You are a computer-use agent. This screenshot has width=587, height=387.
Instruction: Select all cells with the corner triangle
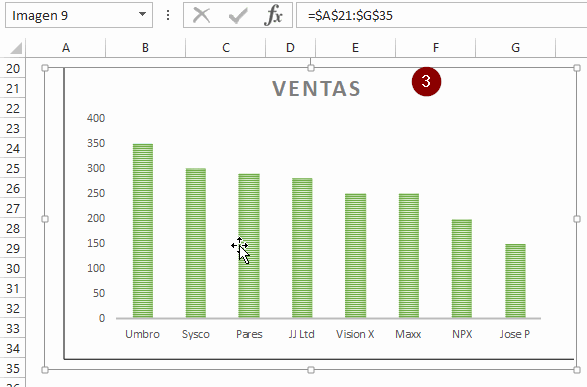(16, 48)
